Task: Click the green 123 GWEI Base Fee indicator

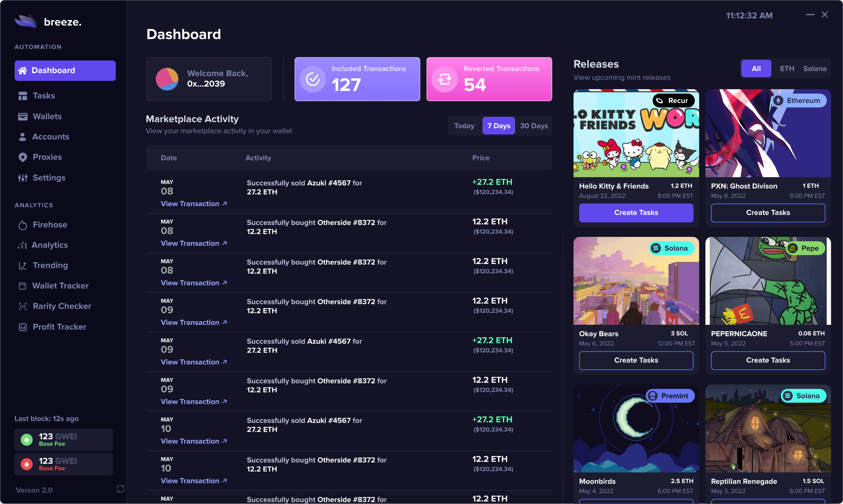Action: (x=64, y=440)
